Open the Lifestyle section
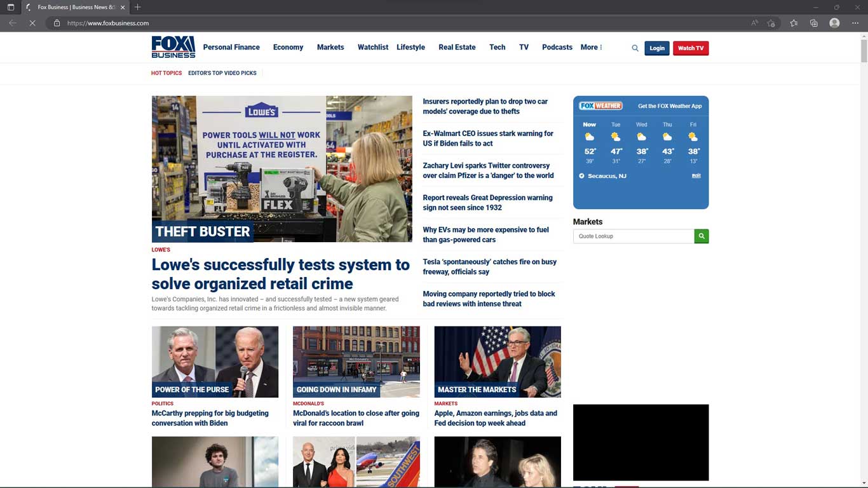The height and width of the screenshot is (488, 868). (x=410, y=48)
